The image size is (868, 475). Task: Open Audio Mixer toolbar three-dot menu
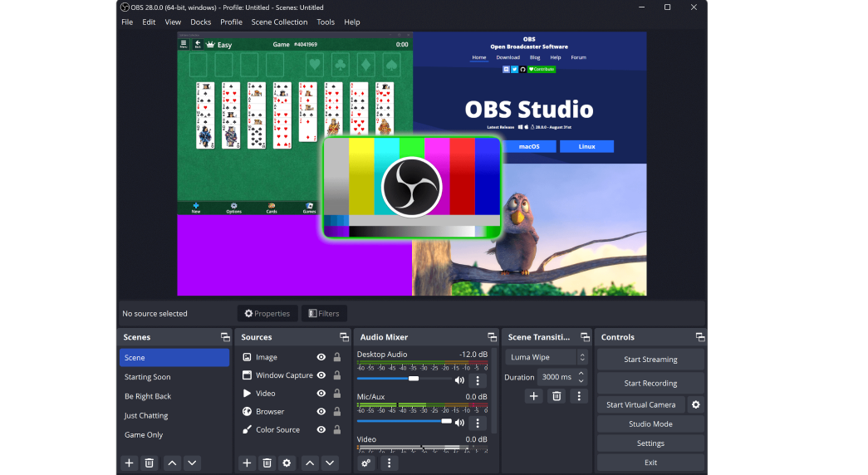tap(390, 463)
